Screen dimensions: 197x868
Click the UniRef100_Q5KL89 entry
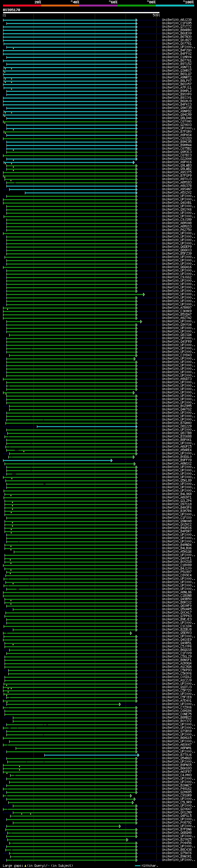(177, 481)
